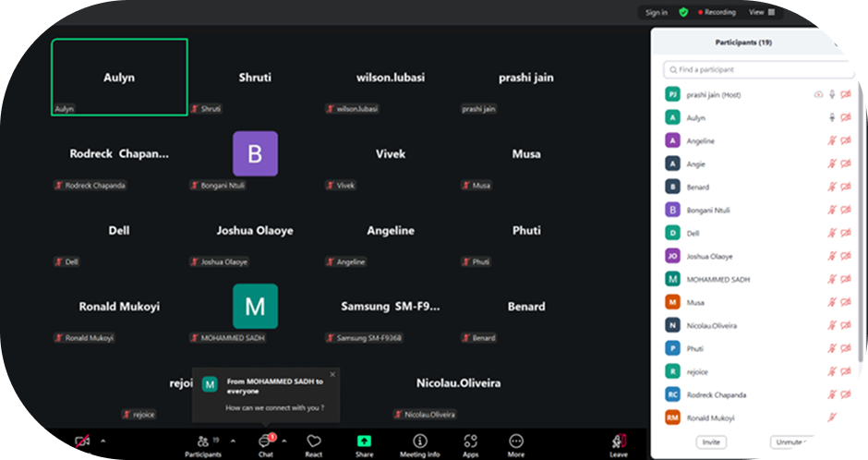Click the Participants (19) panel header
The height and width of the screenshot is (460, 868).
click(x=743, y=42)
